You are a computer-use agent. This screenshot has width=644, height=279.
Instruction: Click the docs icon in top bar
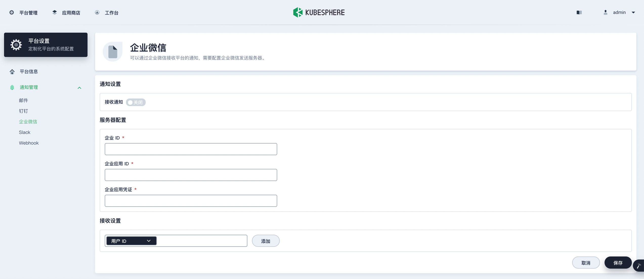point(579,12)
